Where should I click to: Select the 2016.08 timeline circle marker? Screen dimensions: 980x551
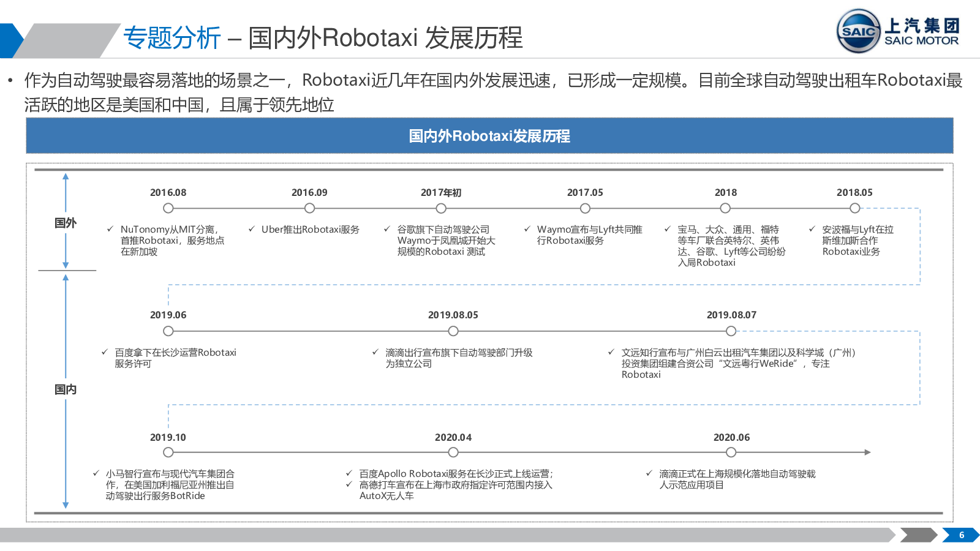coord(168,208)
